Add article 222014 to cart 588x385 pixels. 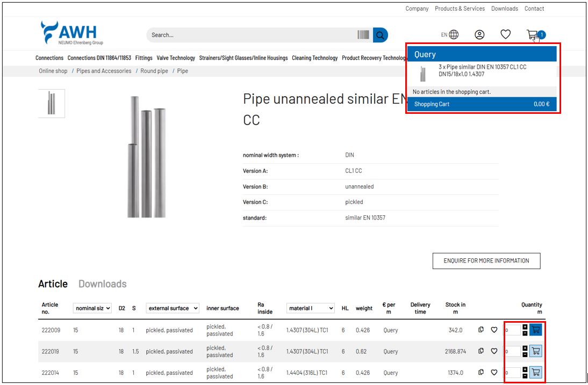535,372
